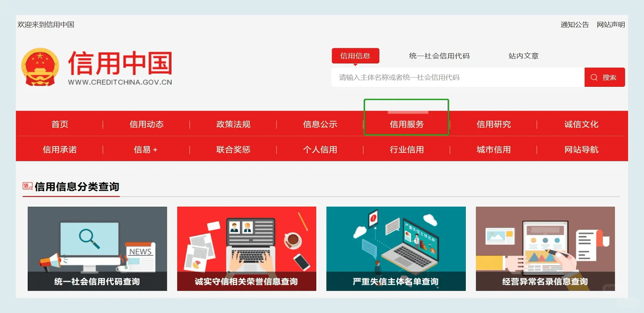Go to 首页 in navigation bar
This screenshot has height=313, width=644.
[x=60, y=124]
